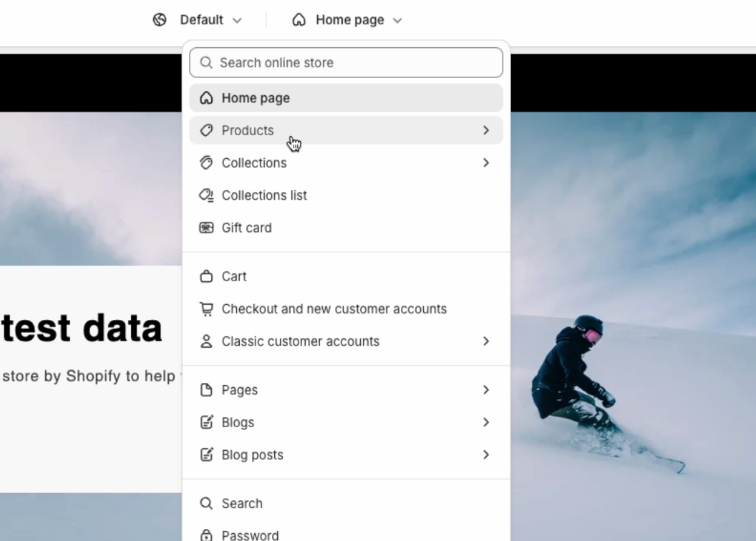Click the Products tag icon
The height and width of the screenshot is (541, 756).
click(x=206, y=130)
